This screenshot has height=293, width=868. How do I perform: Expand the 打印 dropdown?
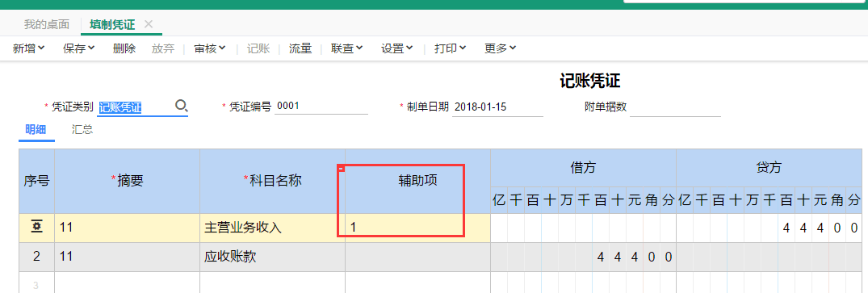450,48
